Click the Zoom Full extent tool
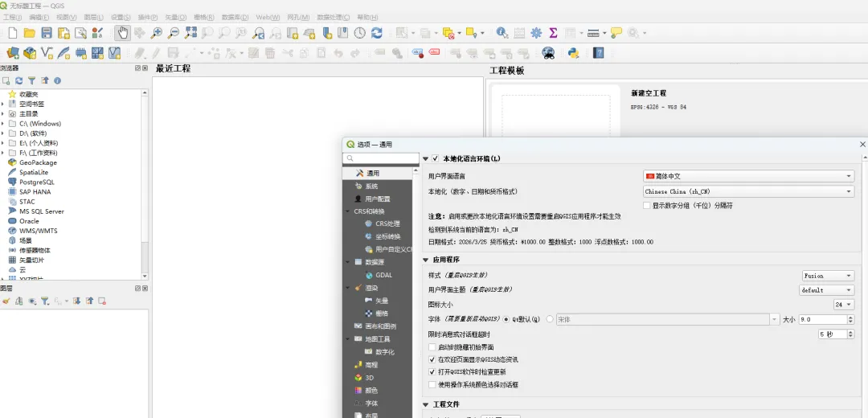The width and height of the screenshot is (868, 418). 190,33
